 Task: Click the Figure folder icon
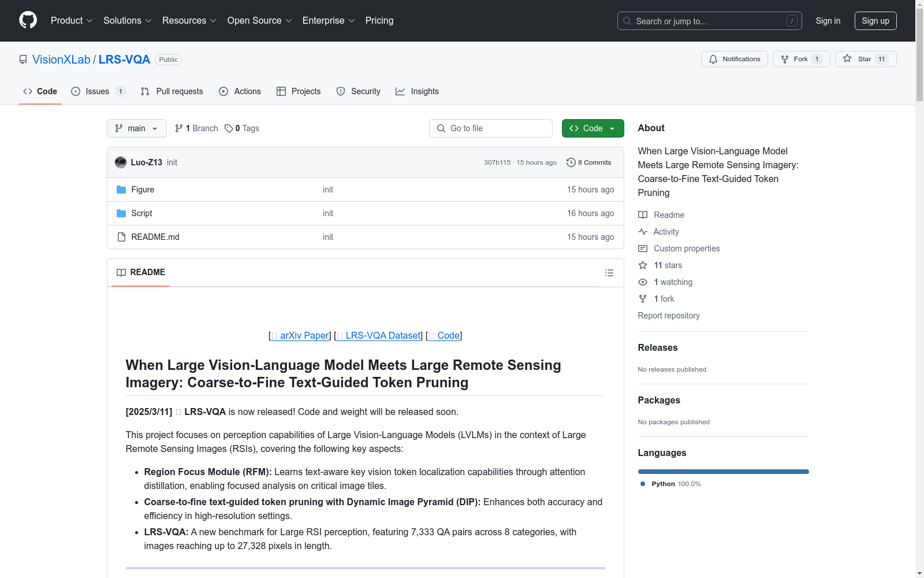pyautogui.click(x=121, y=190)
